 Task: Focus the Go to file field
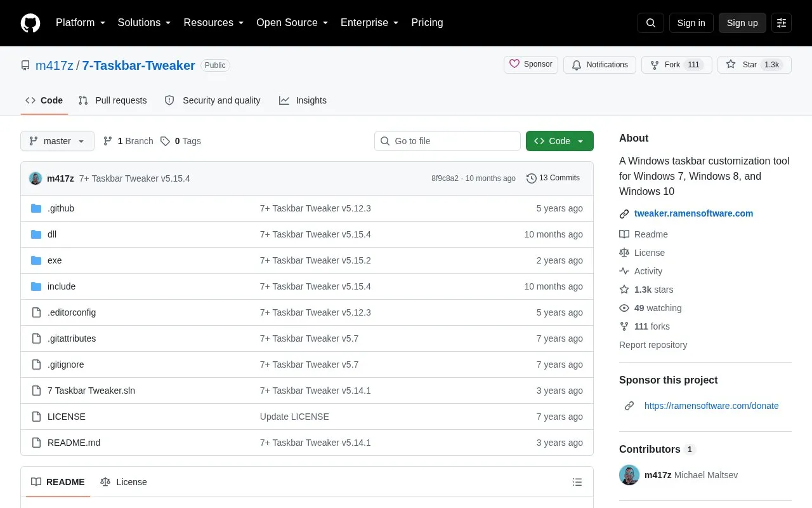[447, 141]
